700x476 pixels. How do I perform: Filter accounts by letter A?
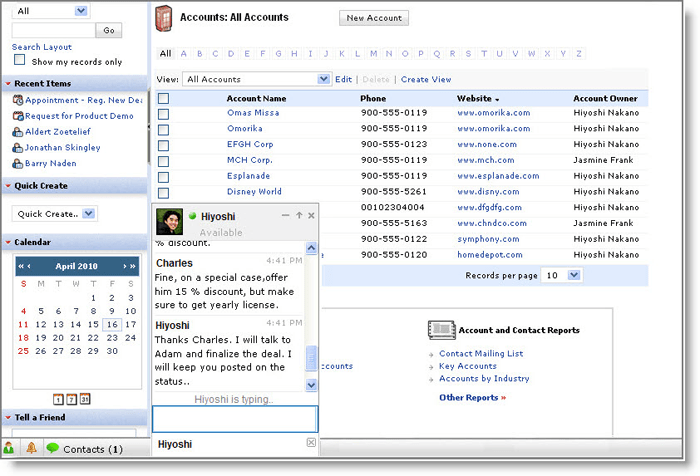183,54
